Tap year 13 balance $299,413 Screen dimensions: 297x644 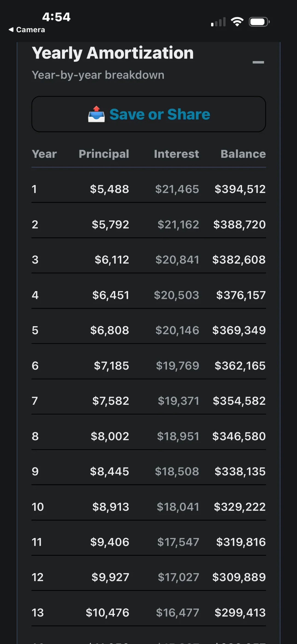(240, 612)
